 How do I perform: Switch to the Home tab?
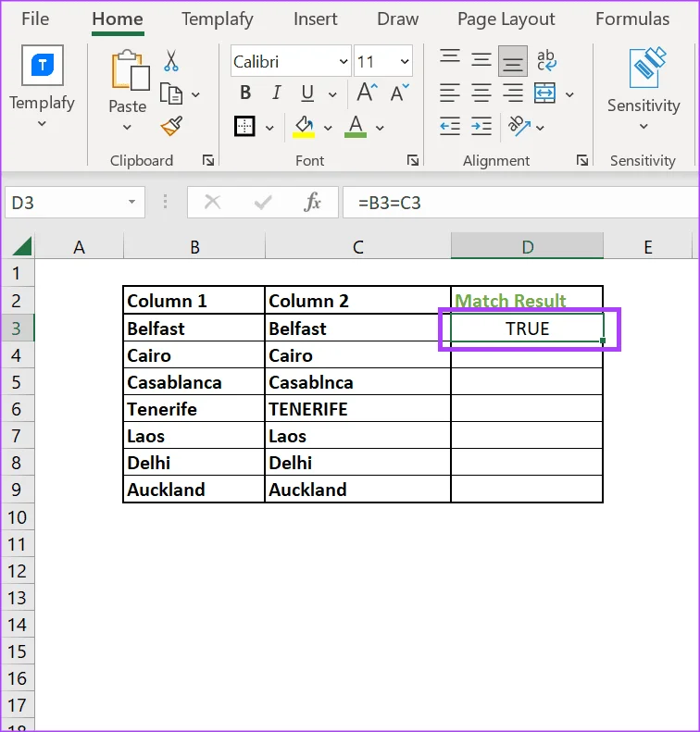[118, 19]
